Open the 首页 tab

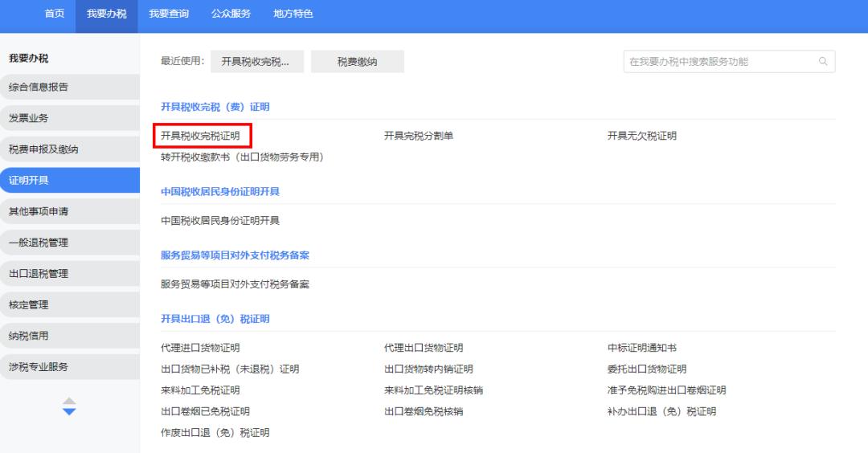55,14
